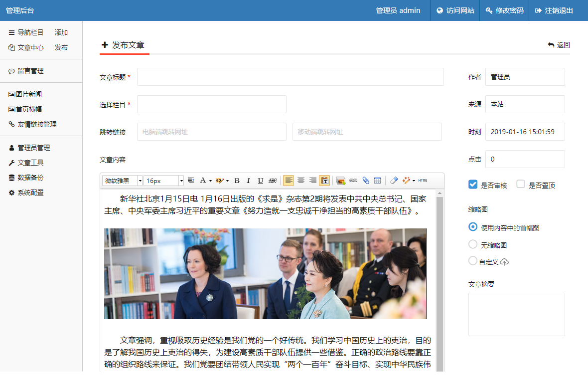Open the 选择栏目 category selector

(x=211, y=104)
